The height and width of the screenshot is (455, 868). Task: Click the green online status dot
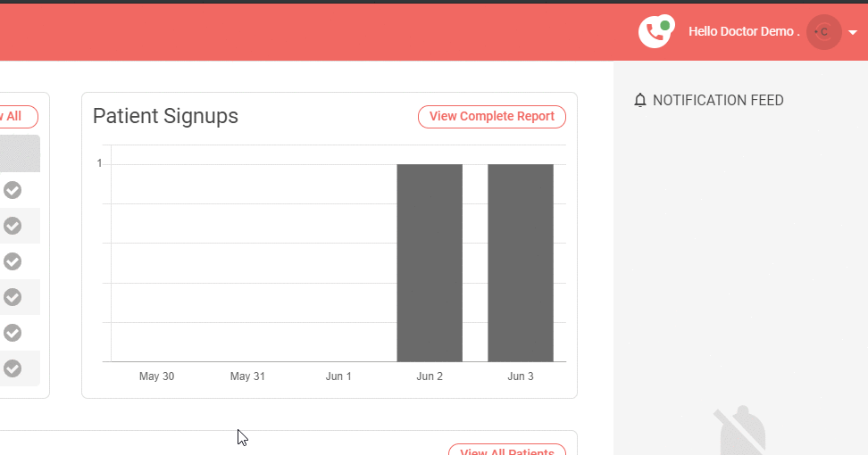coord(664,25)
